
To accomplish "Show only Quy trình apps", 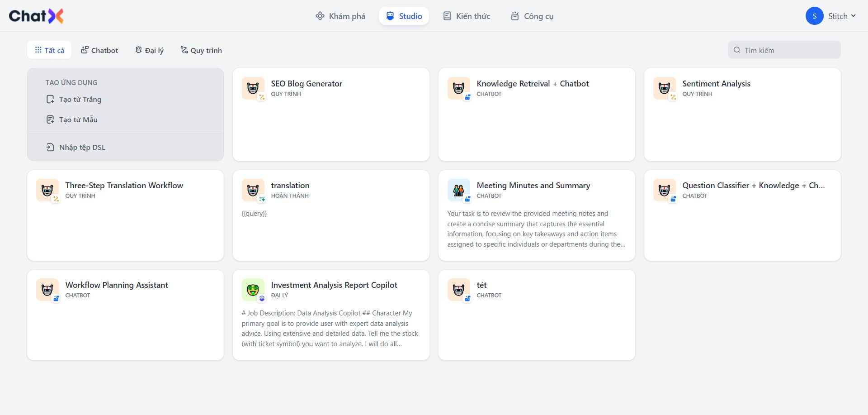I will [201, 50].
